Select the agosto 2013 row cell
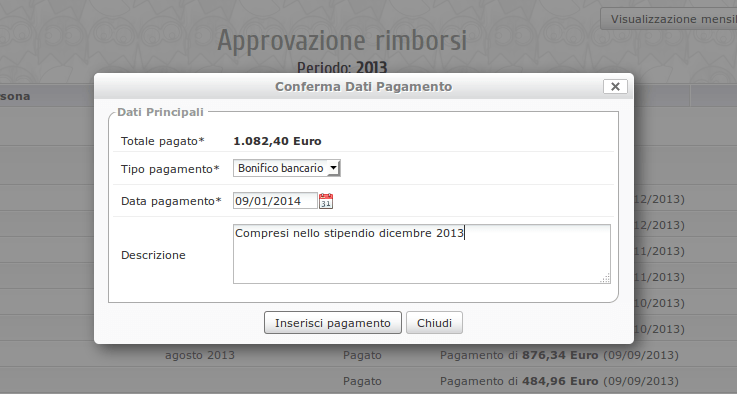The width and height of the screenshot is (737, 394). pyautogui.click(x=200, y=355)
